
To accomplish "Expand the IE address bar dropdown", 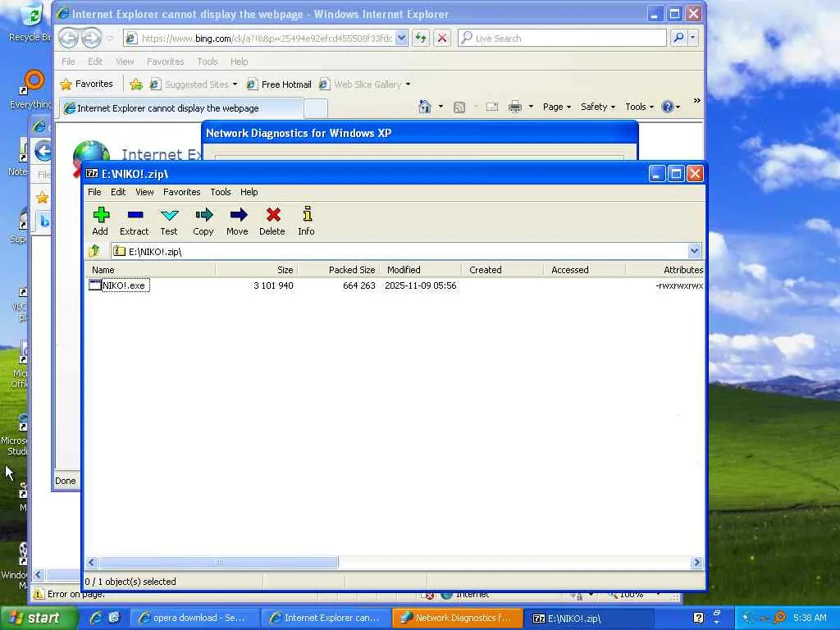I will (402, 38).
